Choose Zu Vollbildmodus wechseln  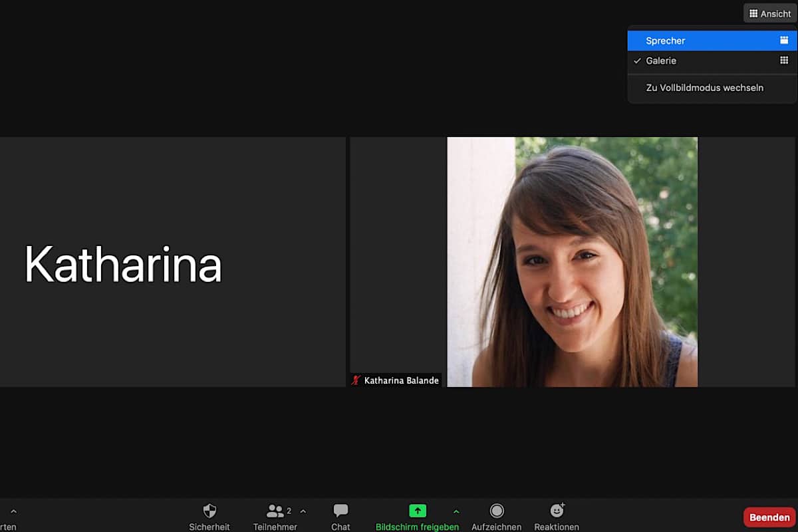tap(704, 88)
